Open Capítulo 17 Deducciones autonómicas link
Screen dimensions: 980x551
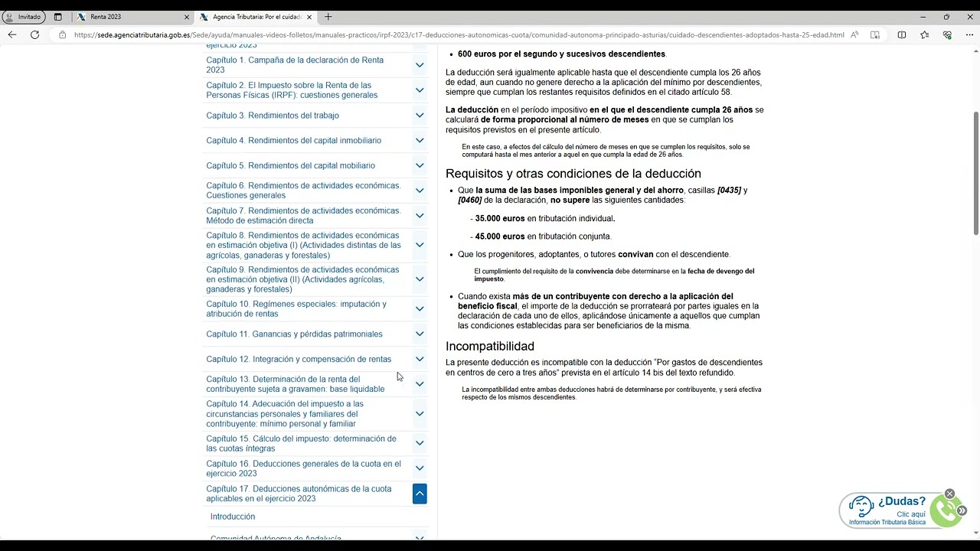click(x=299, y=494)
